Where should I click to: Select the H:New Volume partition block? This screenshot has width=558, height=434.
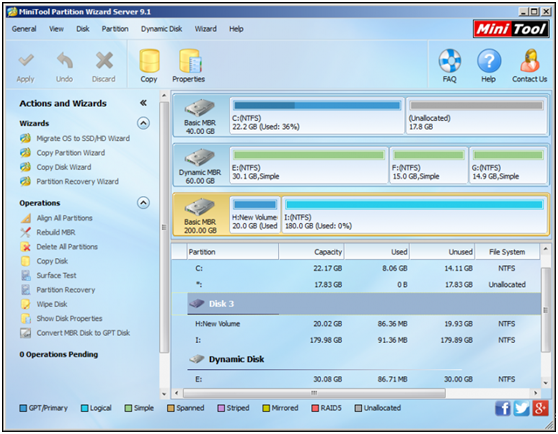click(255, 215)
